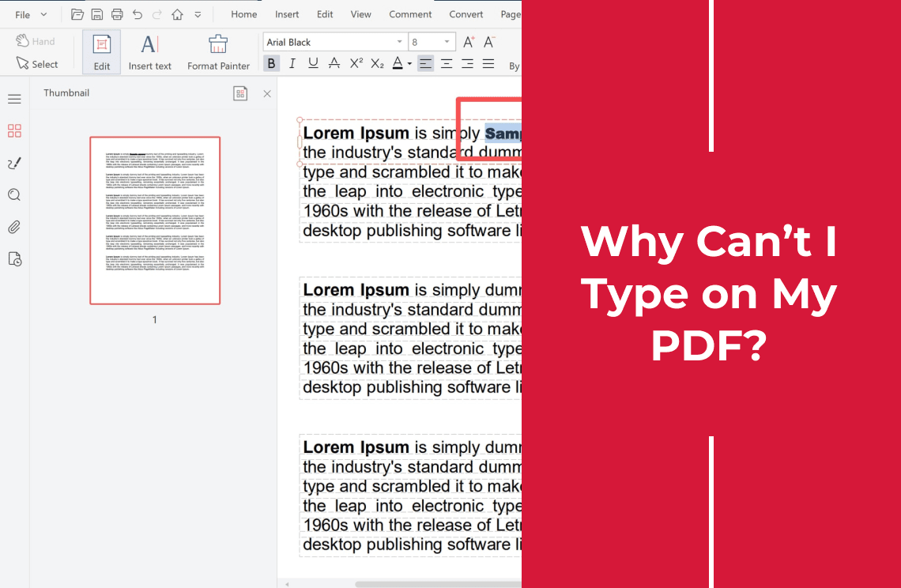
Task: Open the Thumbnail grid sidebar icon
Action: (14, 131)
